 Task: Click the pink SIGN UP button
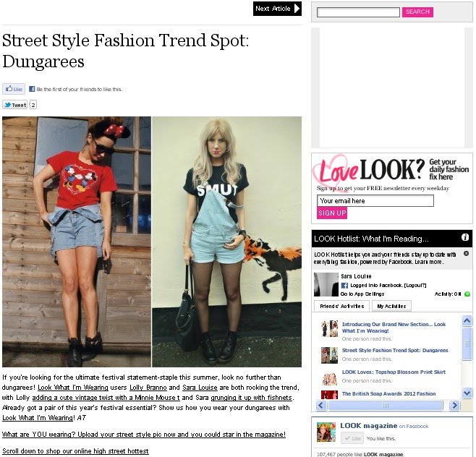(x=332, y=213)
